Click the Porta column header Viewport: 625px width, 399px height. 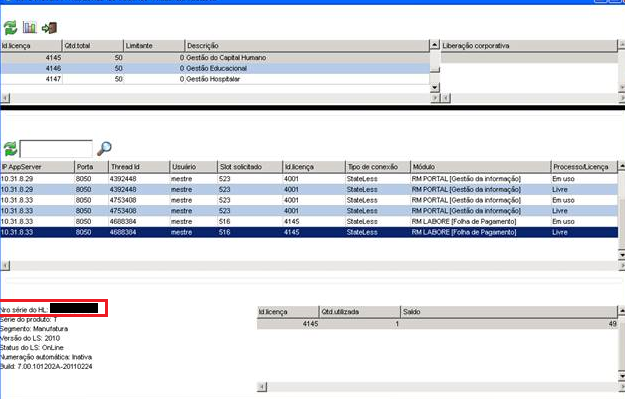(91, 167)
